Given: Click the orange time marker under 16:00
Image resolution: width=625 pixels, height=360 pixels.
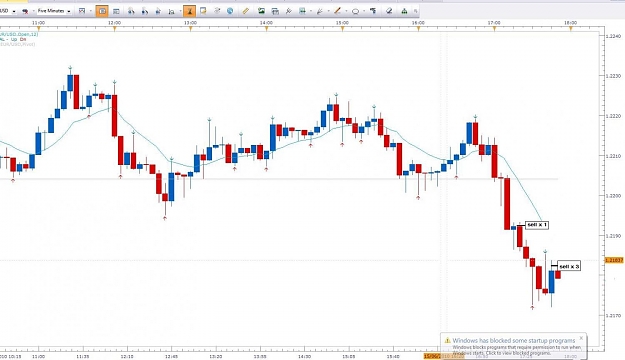Looking at the screenshot, I should click(418, 29).
